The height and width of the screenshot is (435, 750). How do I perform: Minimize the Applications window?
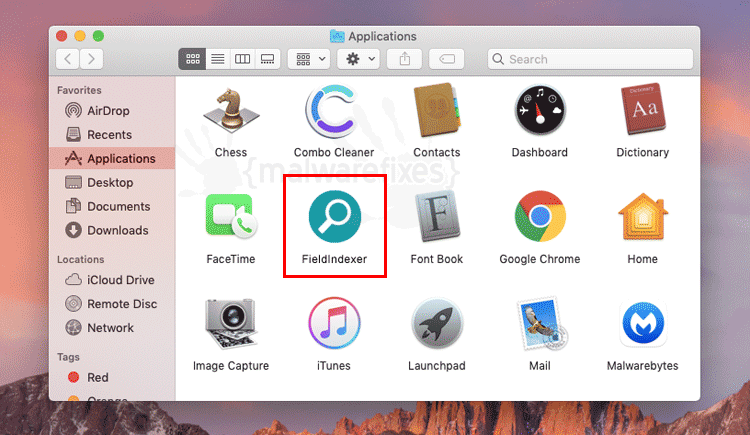tap(80, 36)
